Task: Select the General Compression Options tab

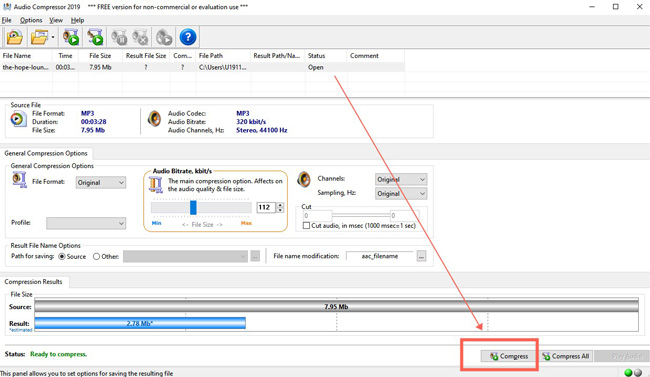Action: click(x=46, y=153)
